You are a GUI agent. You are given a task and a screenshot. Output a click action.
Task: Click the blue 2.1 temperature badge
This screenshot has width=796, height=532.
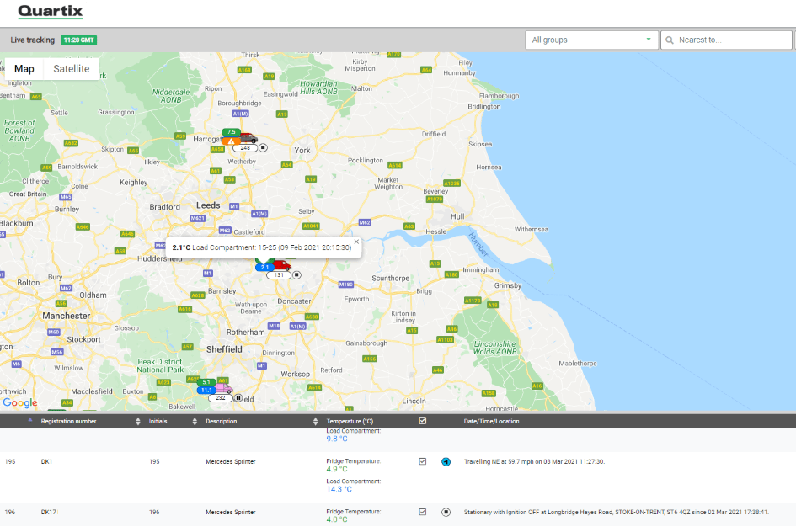click(264, 267)
